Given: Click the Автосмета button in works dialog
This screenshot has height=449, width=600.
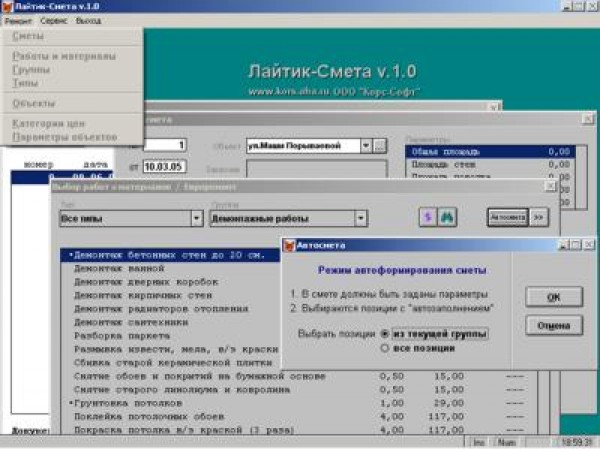Looking at the screenshot, I should tap(506, 216).
